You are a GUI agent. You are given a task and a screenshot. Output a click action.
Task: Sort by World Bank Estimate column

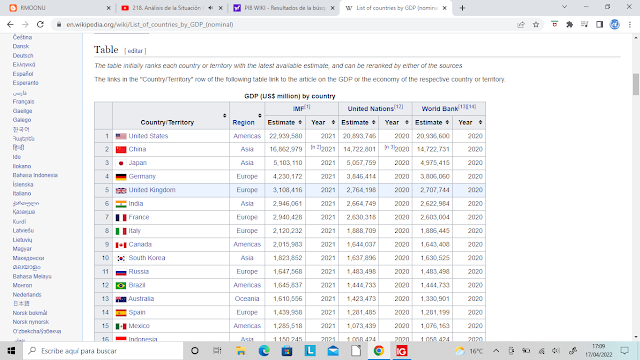(447, 122)
